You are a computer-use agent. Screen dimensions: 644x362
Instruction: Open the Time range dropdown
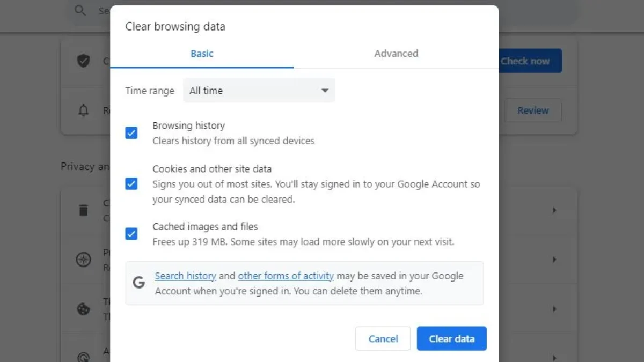tap(259, 91)
